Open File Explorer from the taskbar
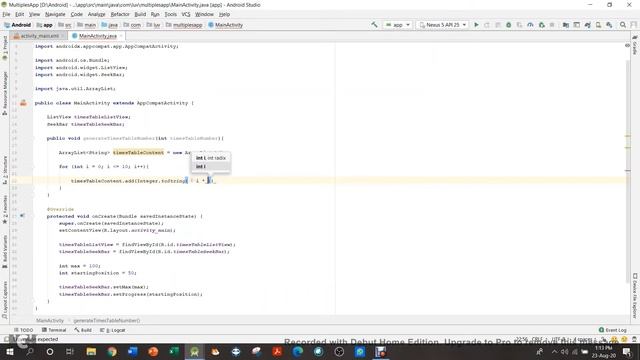The width and height of the screenshot is (640, 360). click(x=91, y=351)
